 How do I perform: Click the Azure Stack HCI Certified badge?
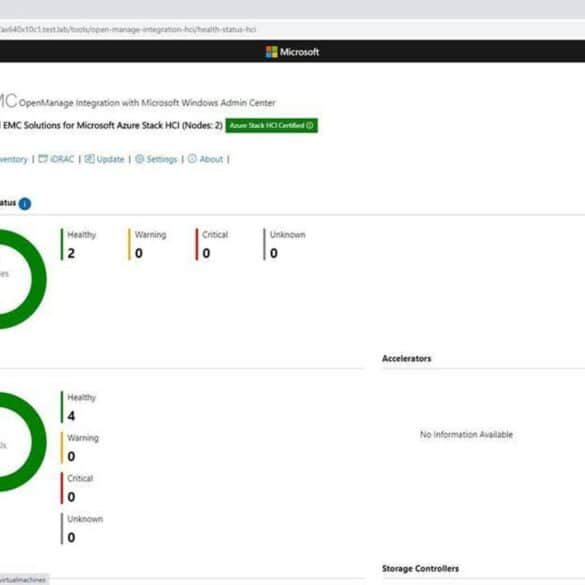(x=272, y=125)
